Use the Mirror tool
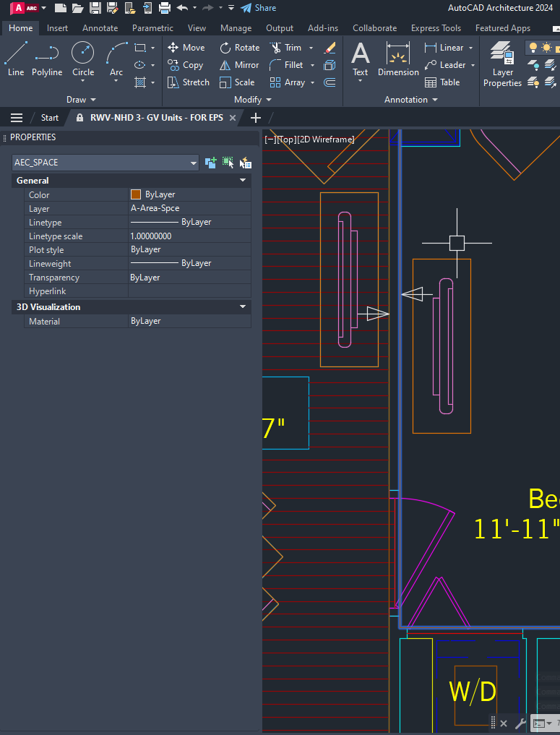Viewport: 560px width, 735px height. point(239,65)
